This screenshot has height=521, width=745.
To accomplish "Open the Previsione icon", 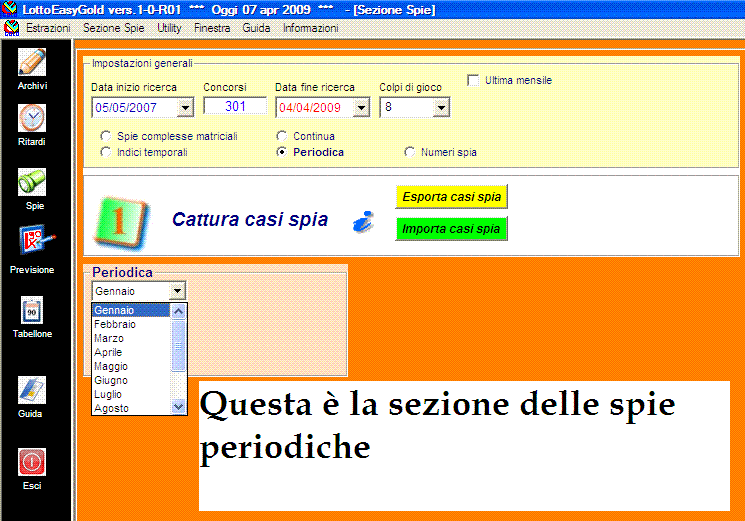I will [35, 240].
